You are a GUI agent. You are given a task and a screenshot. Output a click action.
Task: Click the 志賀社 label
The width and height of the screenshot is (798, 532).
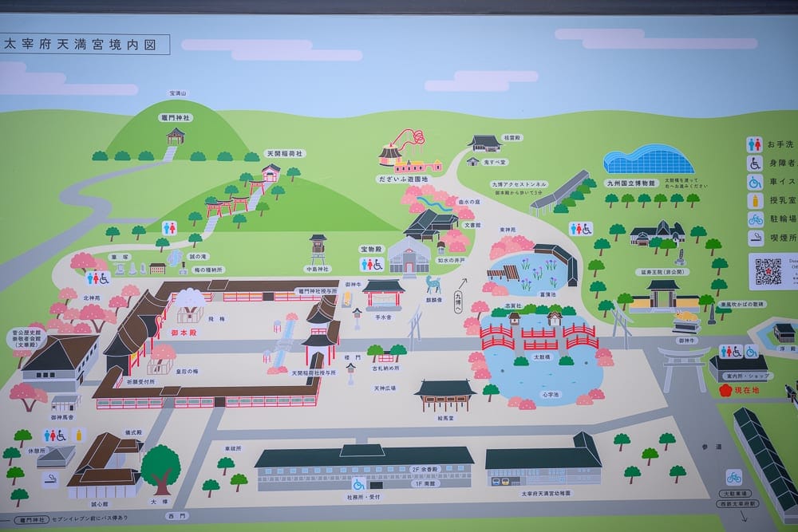[x=513, y=305]
